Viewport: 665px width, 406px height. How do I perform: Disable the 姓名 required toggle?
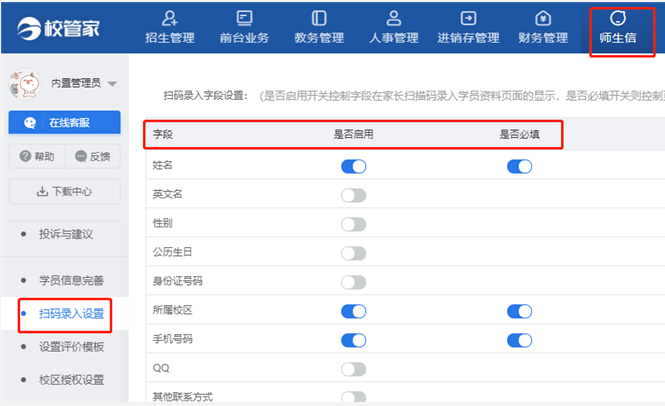tap(519, 166)
